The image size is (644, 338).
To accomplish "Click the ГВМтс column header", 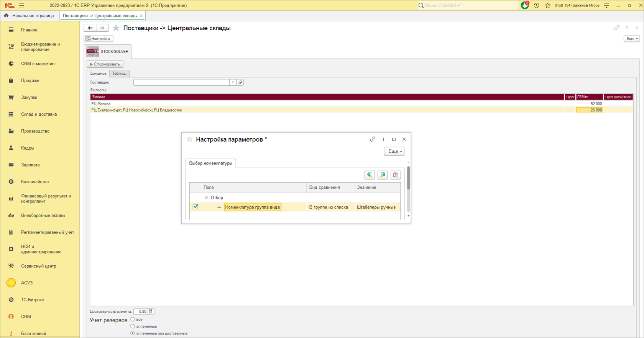I will coord(590,97).
